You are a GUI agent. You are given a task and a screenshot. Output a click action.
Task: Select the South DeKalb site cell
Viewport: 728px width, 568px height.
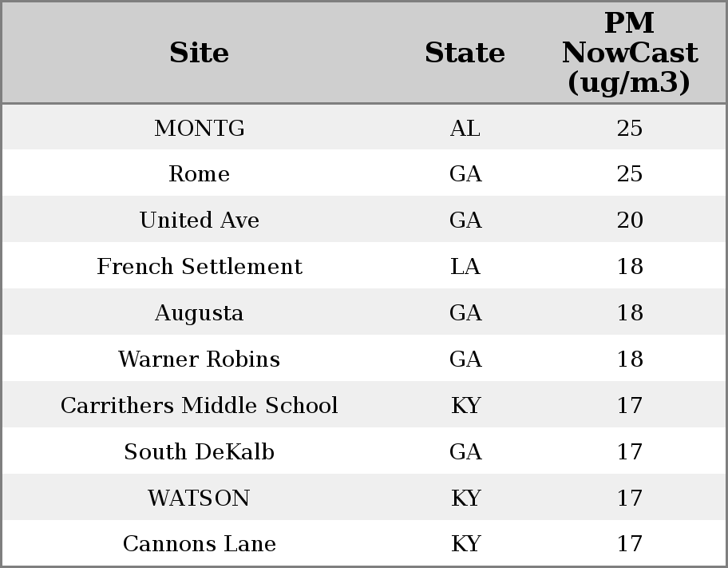(200, 451)
